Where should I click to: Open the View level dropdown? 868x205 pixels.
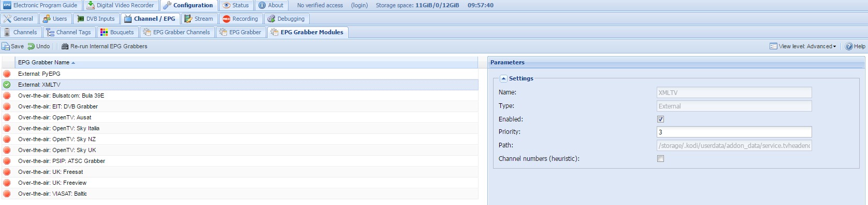coord(803,46)
